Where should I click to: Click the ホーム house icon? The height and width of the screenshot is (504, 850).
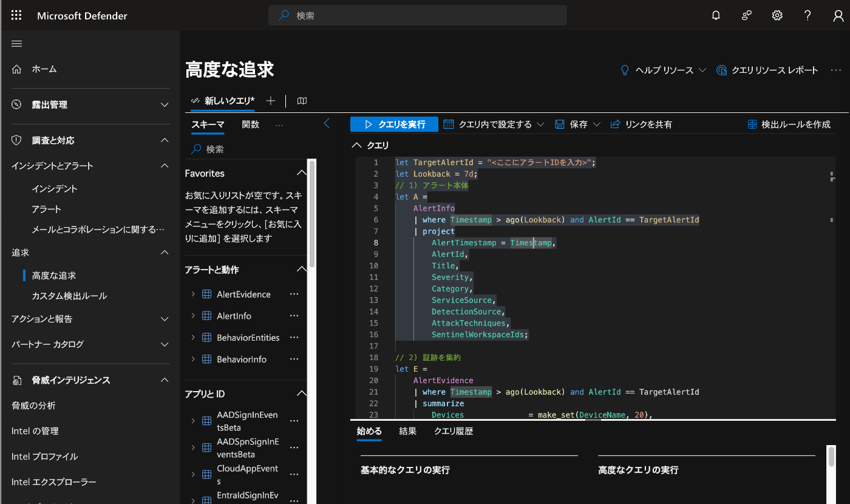pyautogui.click(x=17, y=69)
